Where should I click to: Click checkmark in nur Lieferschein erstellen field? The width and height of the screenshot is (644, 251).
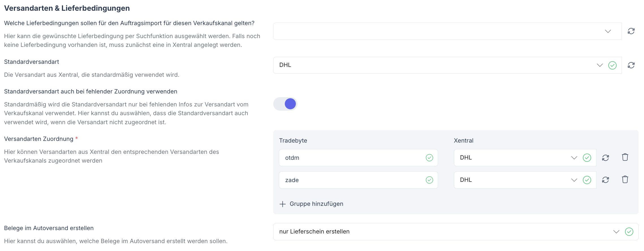click(629, 232)
